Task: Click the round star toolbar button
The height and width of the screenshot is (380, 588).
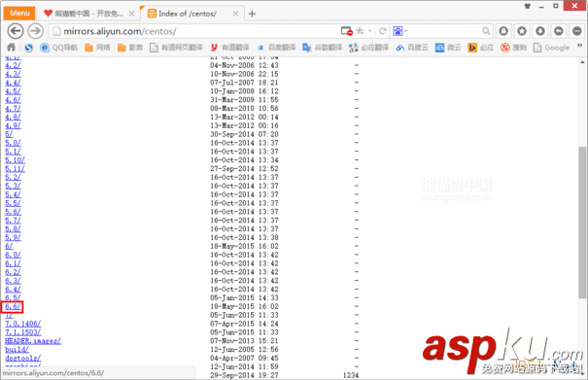Action: 522,31
